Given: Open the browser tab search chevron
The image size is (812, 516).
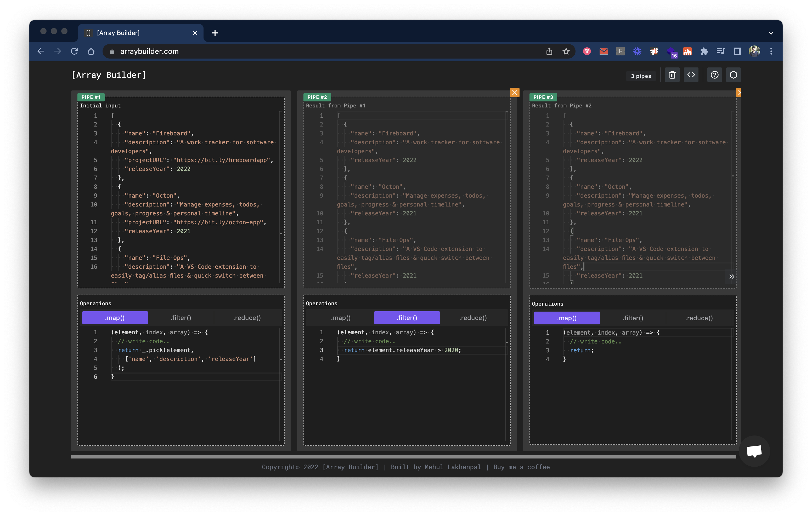Looking at the screenshot, I should click(771, 33).
